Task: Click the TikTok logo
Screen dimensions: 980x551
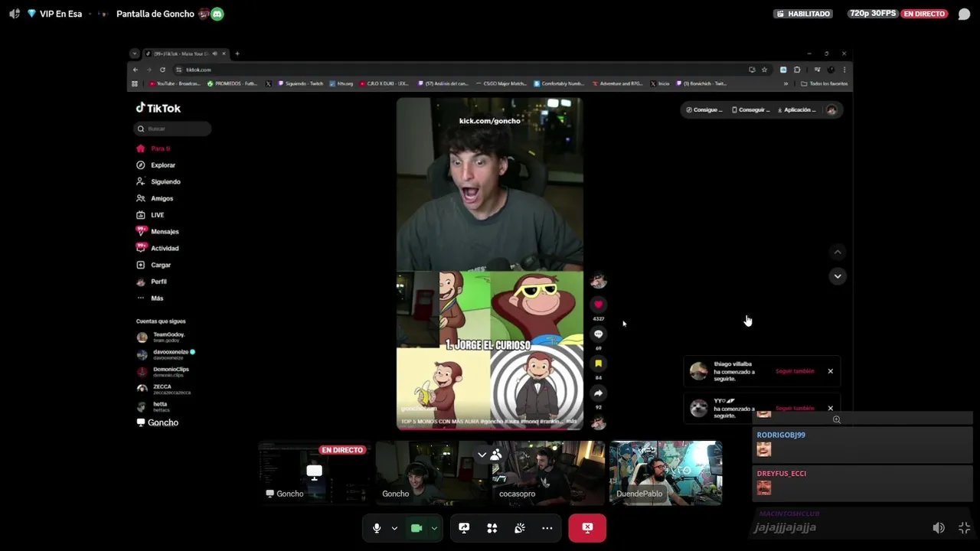Action: (x=158, y=108)
